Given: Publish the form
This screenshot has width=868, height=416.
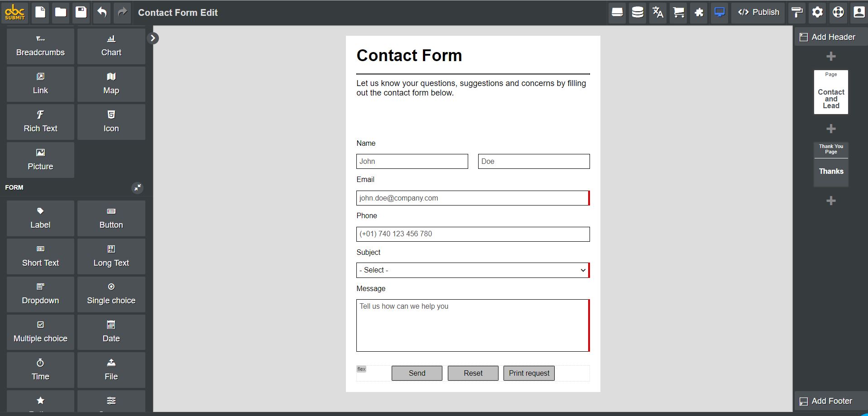Looking at the screenshot, I should (758, 12).
